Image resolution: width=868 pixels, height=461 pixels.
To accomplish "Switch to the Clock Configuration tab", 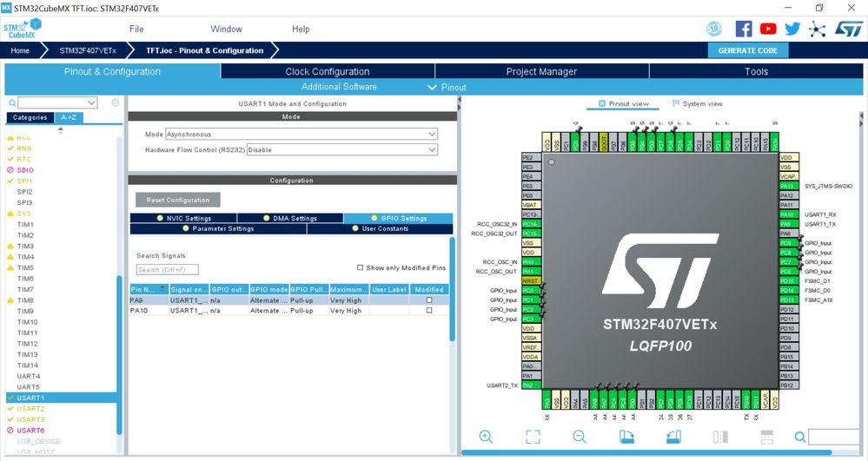I will coord(328,71).
